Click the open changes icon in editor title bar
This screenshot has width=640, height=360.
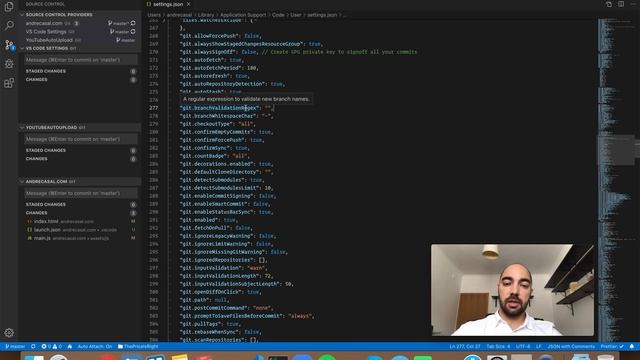click(609, 4)
